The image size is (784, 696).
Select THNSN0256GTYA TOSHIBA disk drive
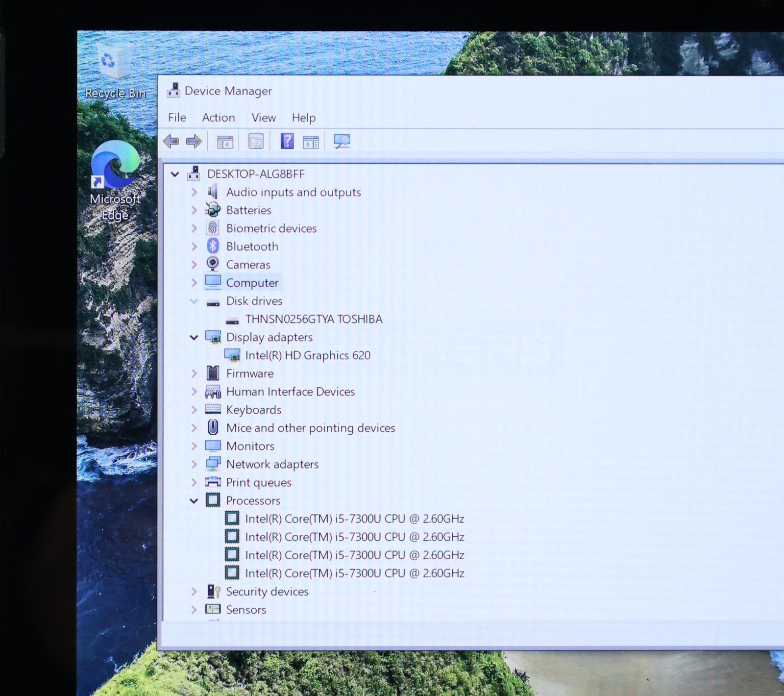(x=314, y=319)
